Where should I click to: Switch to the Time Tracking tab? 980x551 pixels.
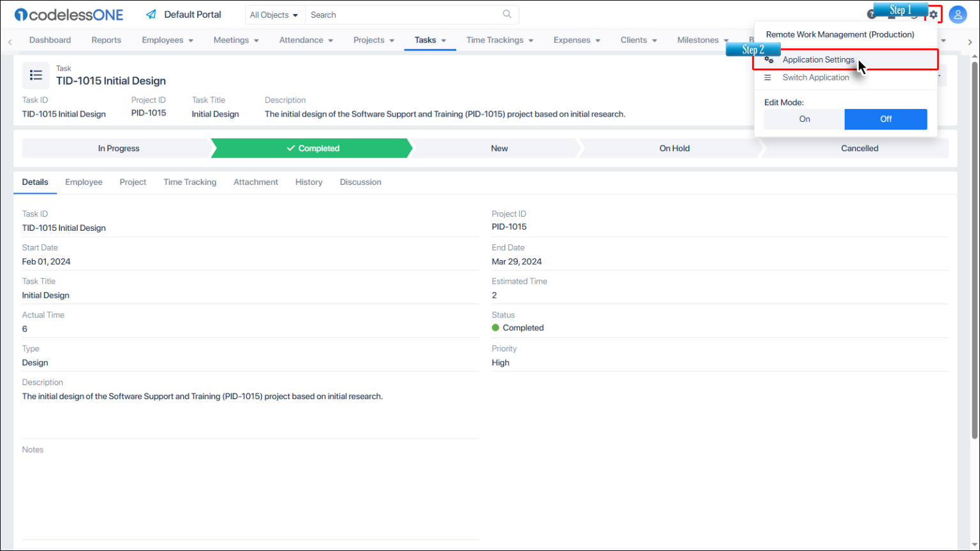click(189, 182)
